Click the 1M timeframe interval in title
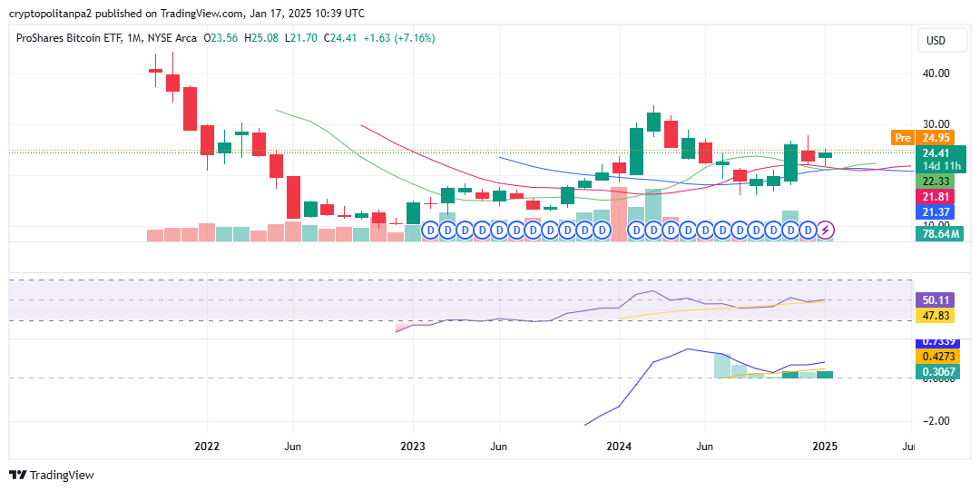The image size is (980, 491). [134, 38]
